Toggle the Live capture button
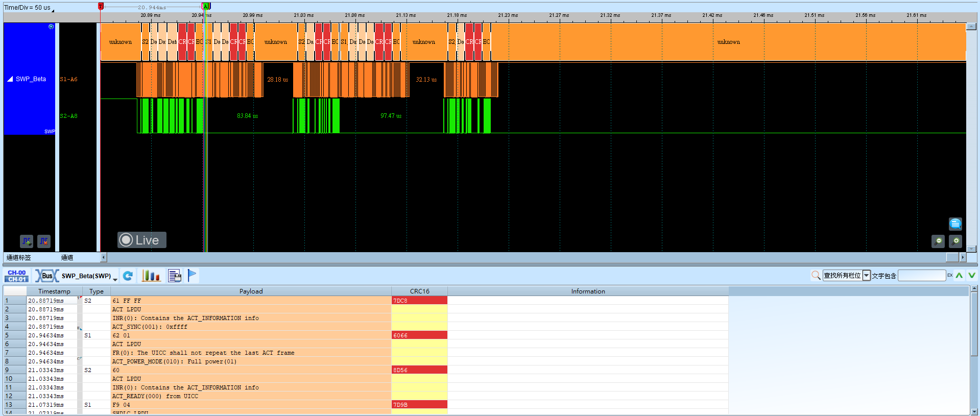 [142, 240]
